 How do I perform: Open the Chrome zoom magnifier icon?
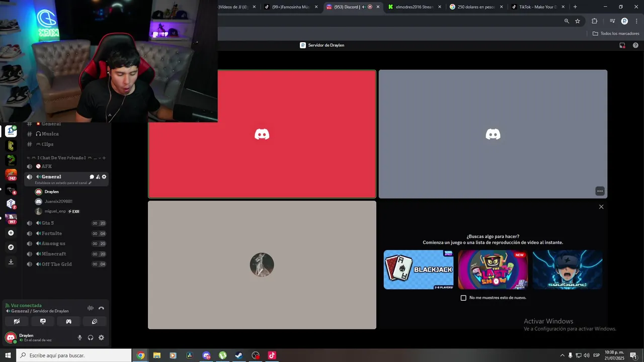click(567, 21)
